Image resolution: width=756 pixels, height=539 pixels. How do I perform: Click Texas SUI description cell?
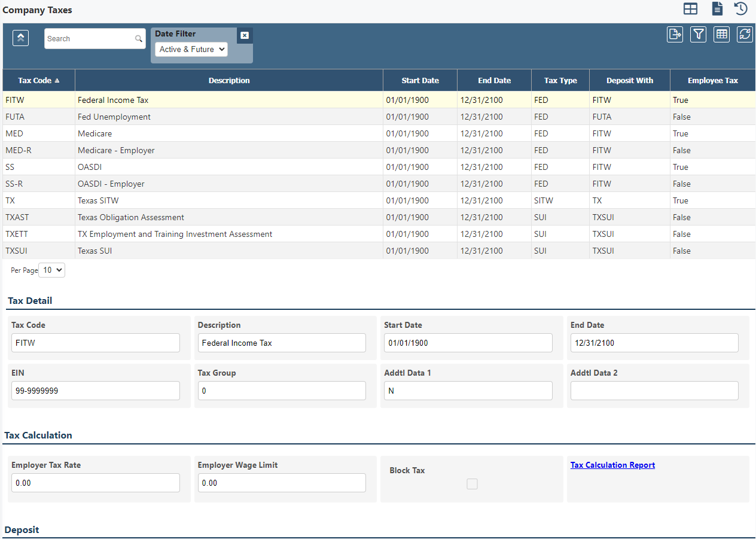229,251
